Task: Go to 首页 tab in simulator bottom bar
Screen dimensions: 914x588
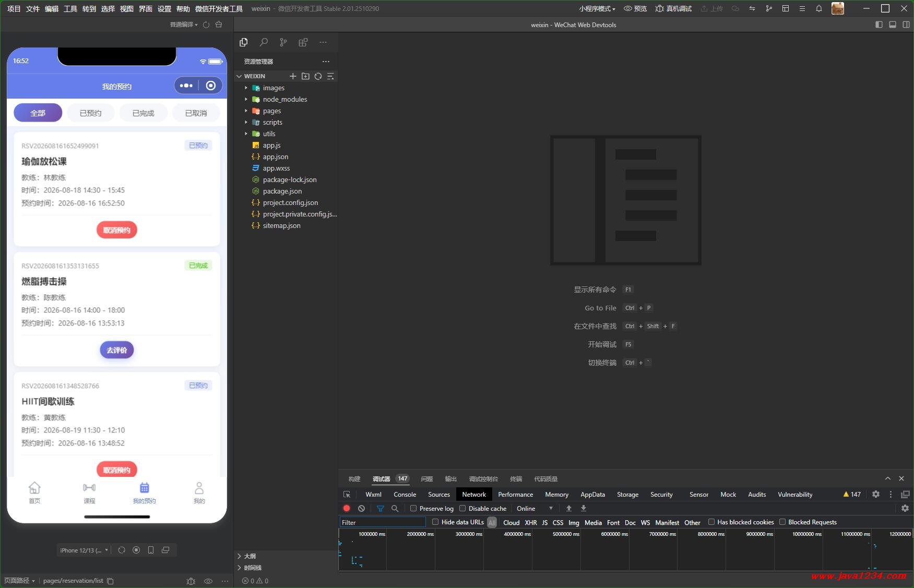Action: (x=34, y=493)
